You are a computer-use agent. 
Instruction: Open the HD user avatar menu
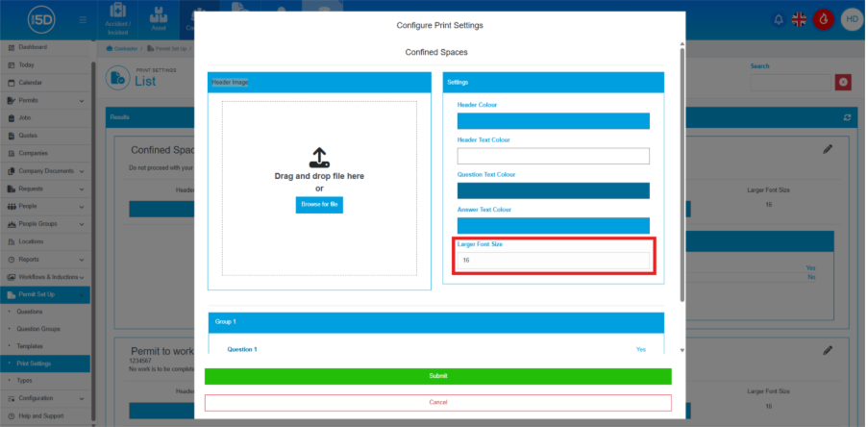pyautogui.click(x=852, y=20)
